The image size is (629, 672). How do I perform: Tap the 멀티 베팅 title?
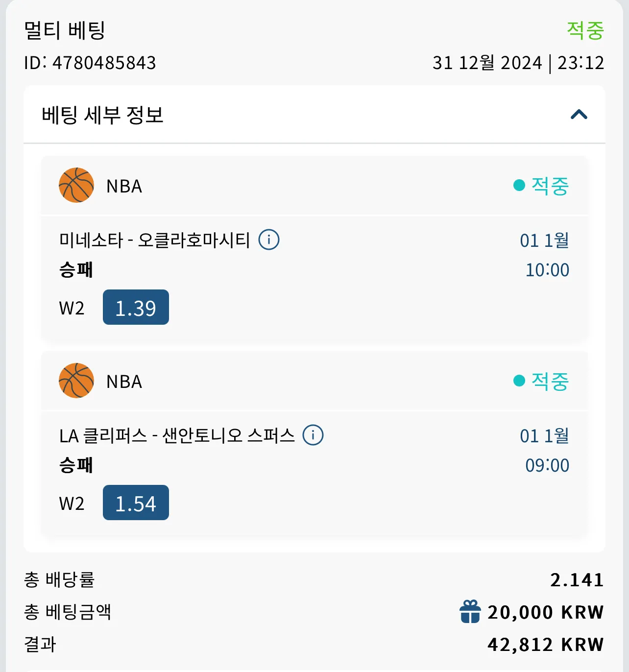[x=65, y=30]
